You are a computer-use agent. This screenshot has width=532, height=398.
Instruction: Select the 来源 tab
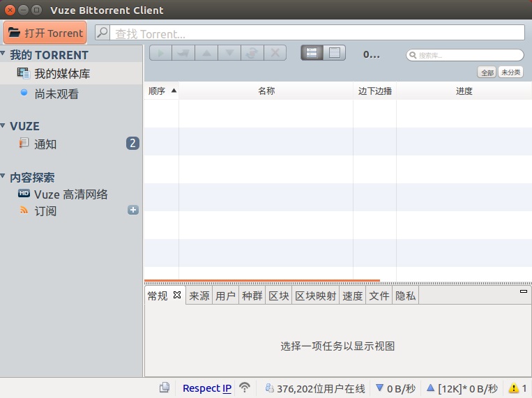(x=199, y=296)
